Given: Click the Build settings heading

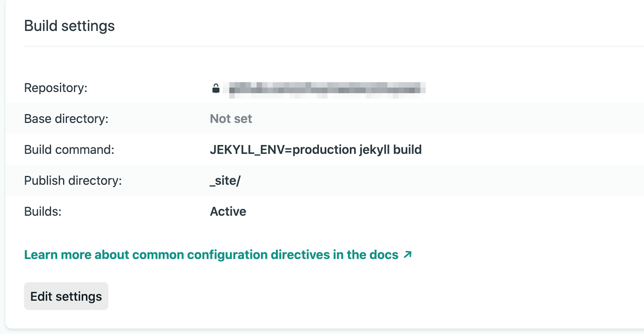Looking at the screenshot, I should [69, 26].
